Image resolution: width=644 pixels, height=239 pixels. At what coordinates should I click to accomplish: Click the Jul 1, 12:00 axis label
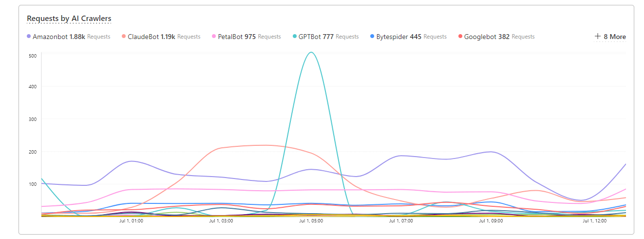[594, 221]
